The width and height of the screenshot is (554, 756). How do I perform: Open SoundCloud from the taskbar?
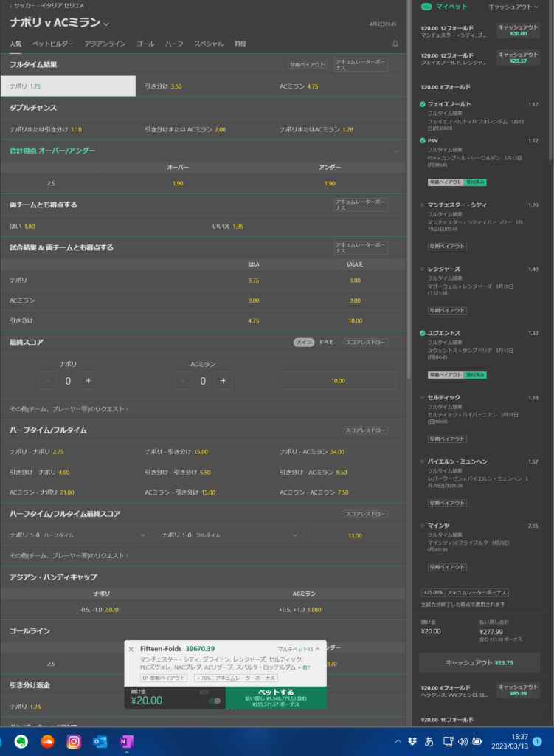(x=47, y=741)
